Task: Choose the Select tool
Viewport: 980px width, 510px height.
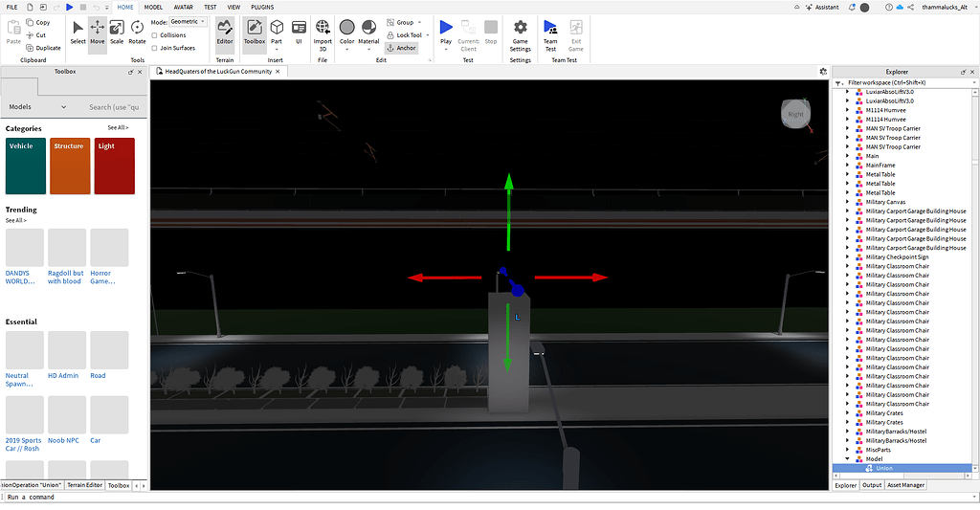Action: point(78,33)
